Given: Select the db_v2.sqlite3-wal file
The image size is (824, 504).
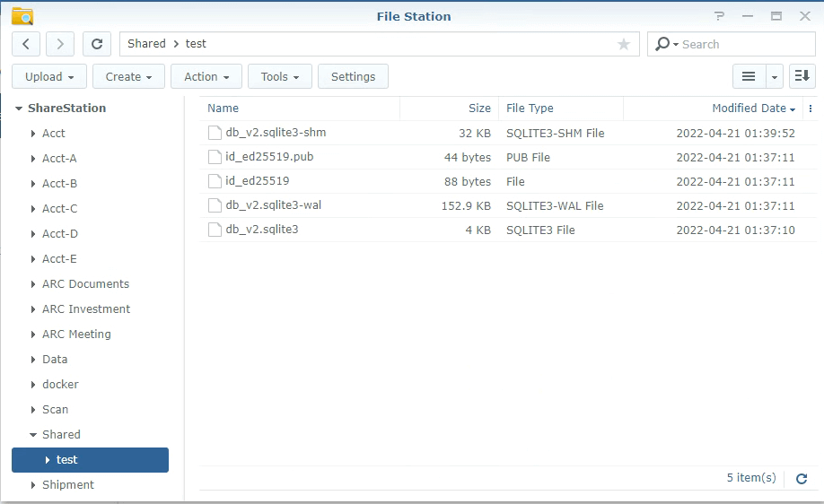Looking at the screenshot, I should (x=274, y=205).
